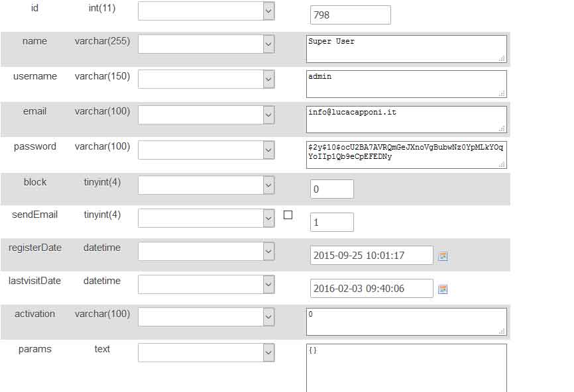Click the email textarea with info@lucacapponi.it
Viewport: 574px width, 392px height.
[x=406, y=119]
